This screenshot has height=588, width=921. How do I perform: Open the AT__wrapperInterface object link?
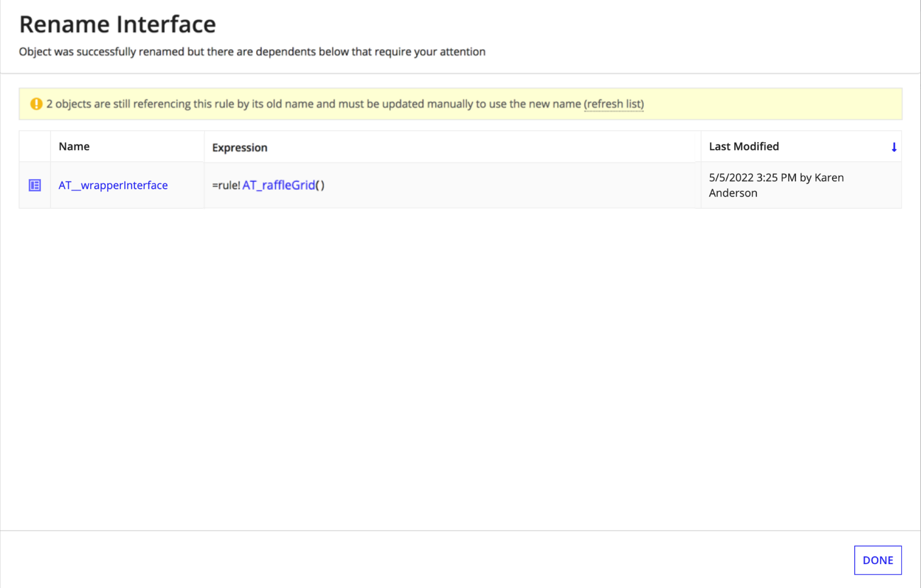pyautogui.click(x=113, y=185)
